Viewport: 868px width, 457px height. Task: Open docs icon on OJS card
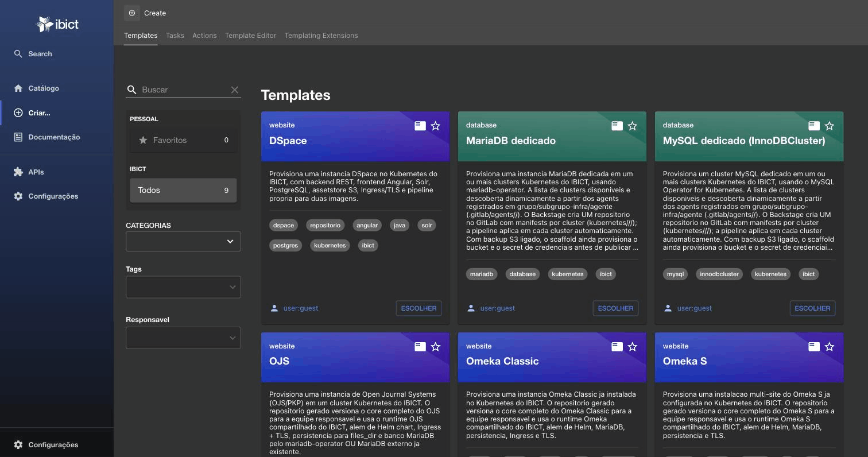[420, 347]
